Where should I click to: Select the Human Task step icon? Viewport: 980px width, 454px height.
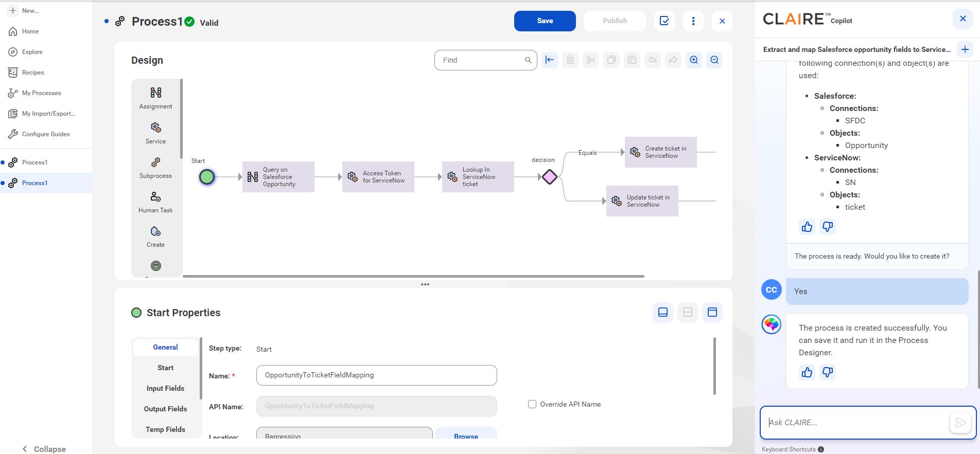(155, 197)
